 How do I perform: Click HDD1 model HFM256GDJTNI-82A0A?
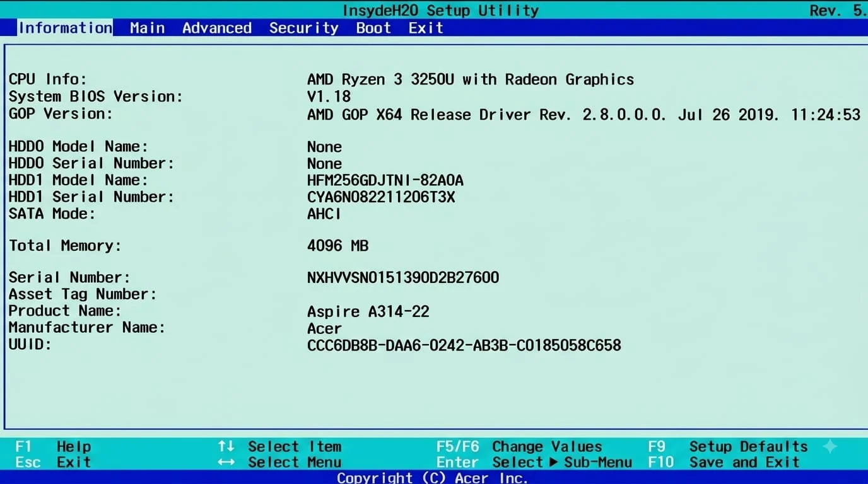(x=385, y=180)
